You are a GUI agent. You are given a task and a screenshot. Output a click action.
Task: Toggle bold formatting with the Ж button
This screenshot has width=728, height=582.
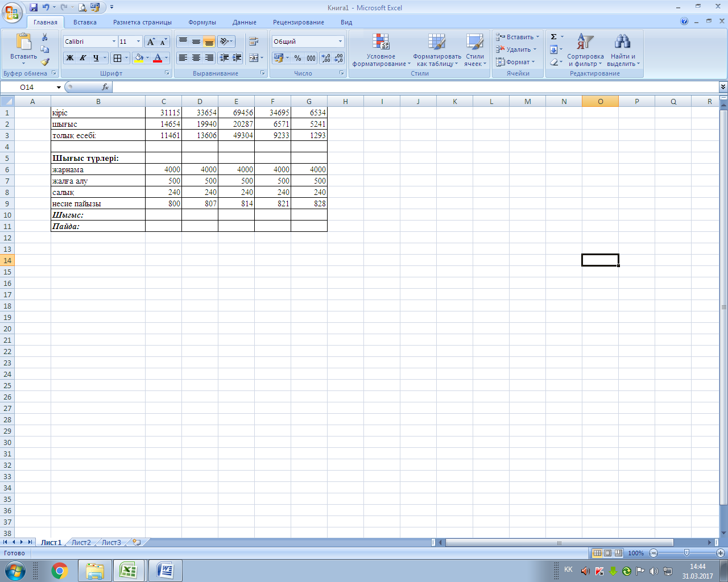(68, 58)
